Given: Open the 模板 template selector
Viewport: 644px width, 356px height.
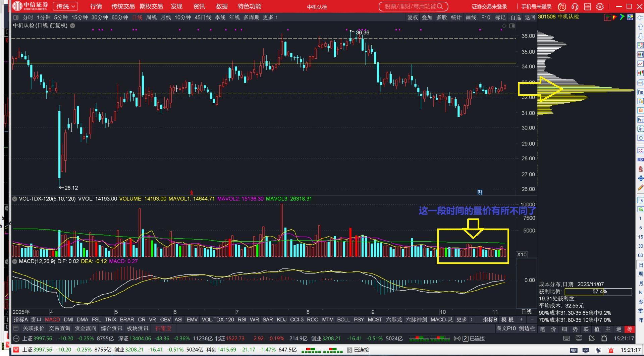Looking at the screenshot, I should click(507, 319).
